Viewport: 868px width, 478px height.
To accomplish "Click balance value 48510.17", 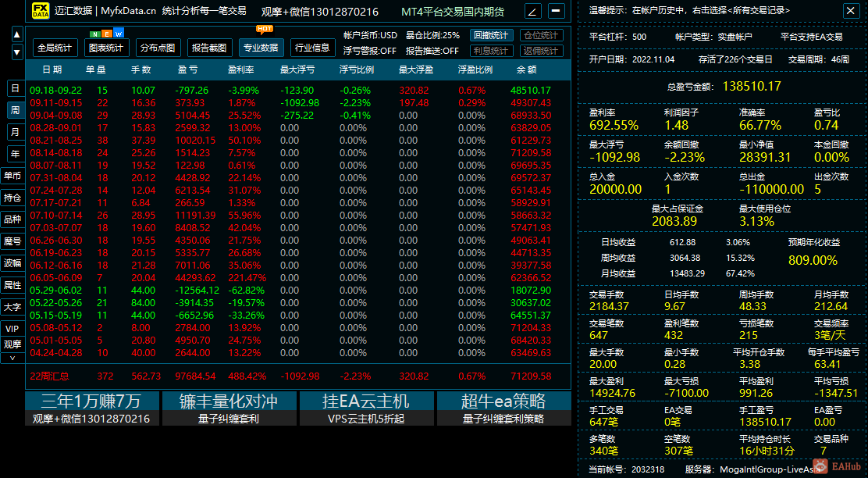I will (531, 91).
